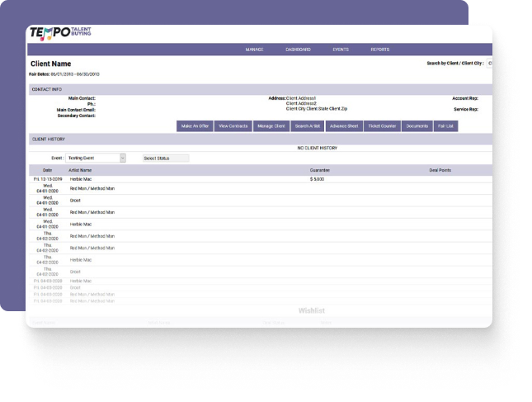Expand the Event dropdown showing Testing Event
Viewport: 532px width, 402px height.
[x=96, y=158]
